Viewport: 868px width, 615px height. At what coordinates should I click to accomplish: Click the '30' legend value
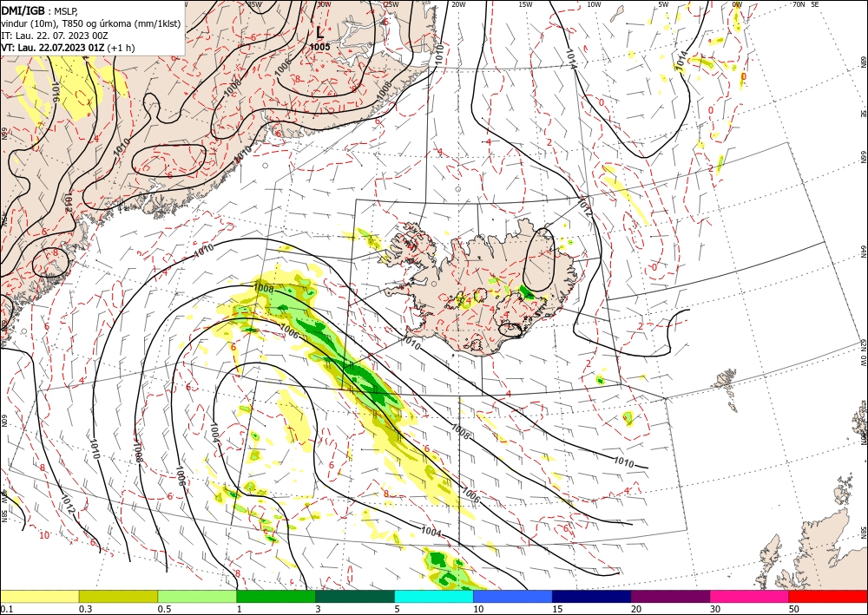[716, 609]
